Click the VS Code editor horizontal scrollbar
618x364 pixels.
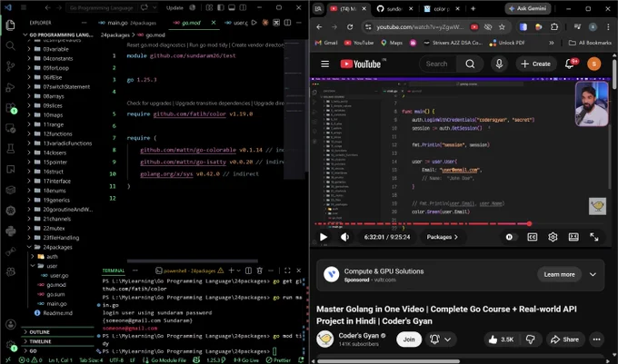(x=193, y=261)
